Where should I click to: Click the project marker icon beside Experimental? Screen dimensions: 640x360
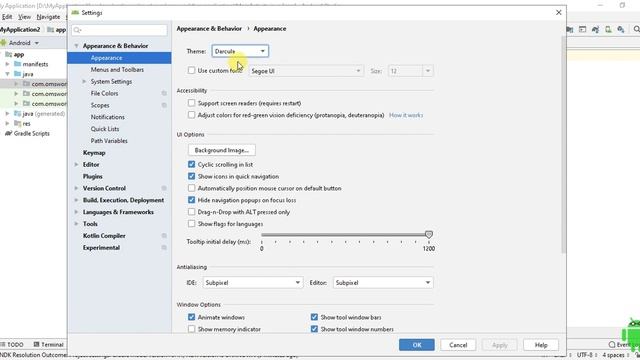[x=164, y=248]
